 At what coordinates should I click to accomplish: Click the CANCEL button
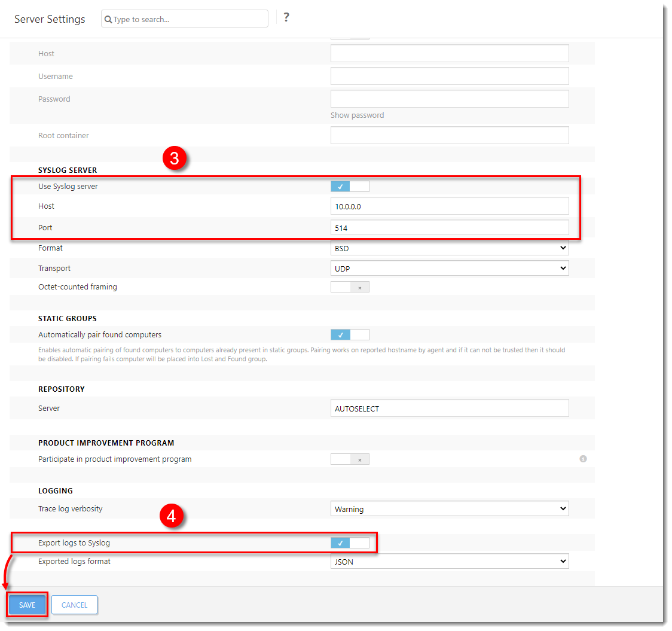click(74, 605)
